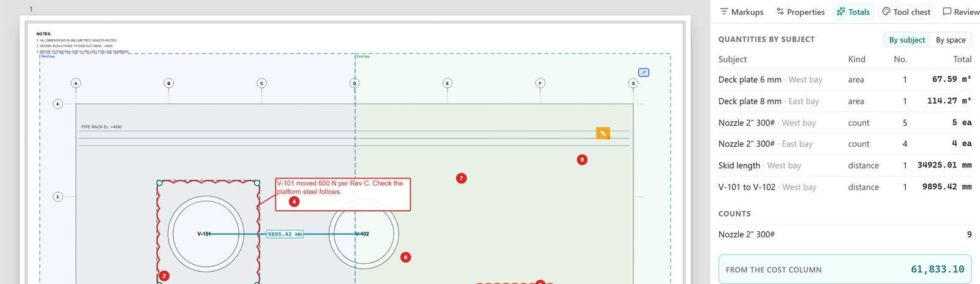Image resolution: width=980 pixels, height=284 pixels.
Task: Click grid bubble G on the drawing
Action: click(633, 83)
